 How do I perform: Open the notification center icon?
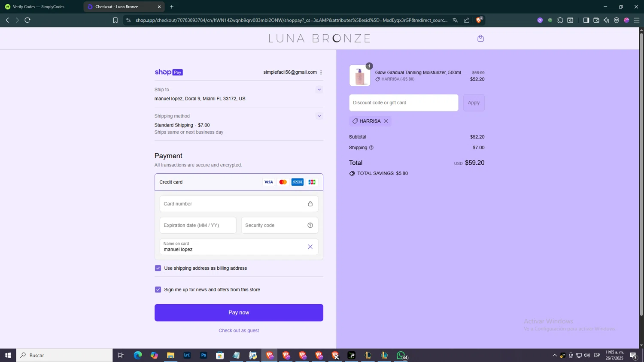633,355
